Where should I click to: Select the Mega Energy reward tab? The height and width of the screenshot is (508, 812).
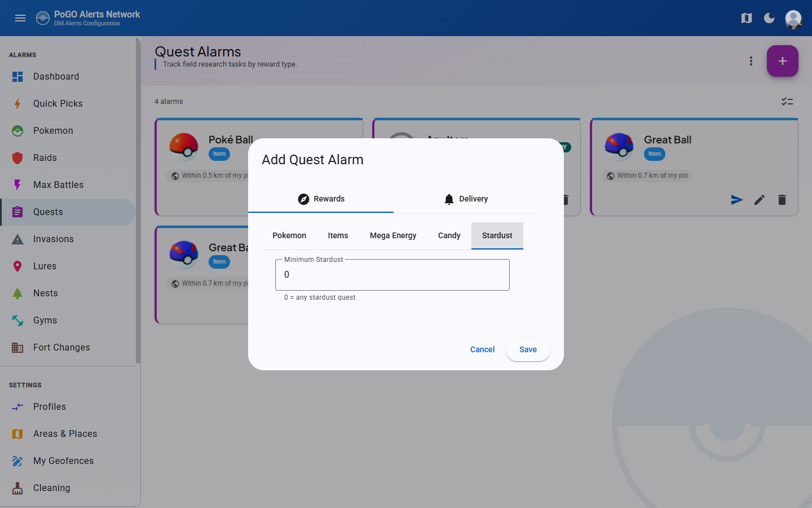(393, 235)
